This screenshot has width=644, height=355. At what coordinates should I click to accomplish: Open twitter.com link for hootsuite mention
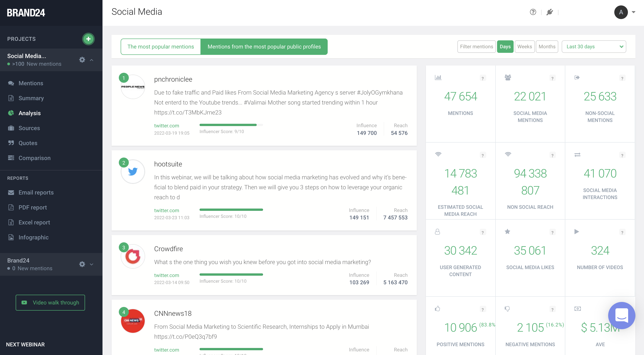click(166, 211)
